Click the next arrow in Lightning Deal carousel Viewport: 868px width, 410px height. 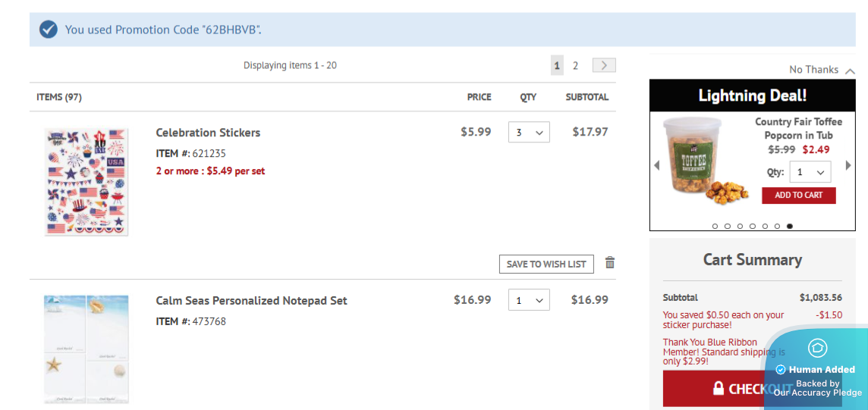[849, 166]
